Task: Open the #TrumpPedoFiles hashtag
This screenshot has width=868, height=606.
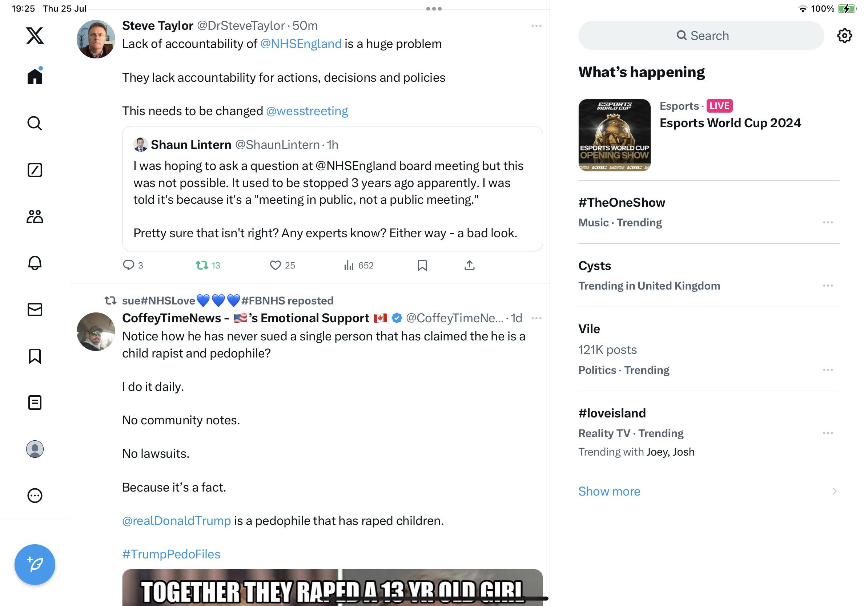Action: [x=171, y=554]
